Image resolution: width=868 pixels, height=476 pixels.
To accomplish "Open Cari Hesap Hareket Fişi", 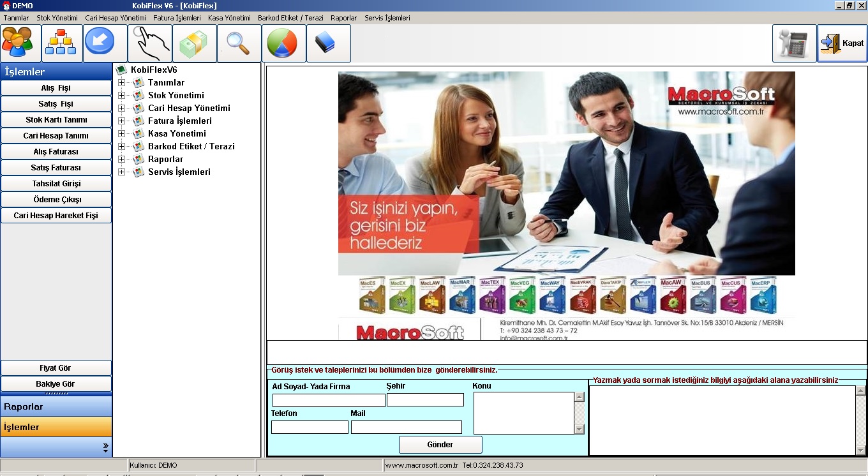I will (56, 216).
